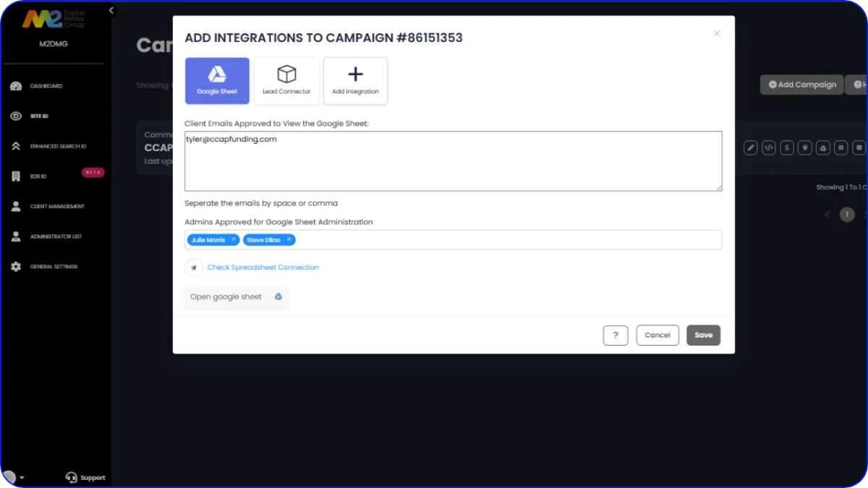Cancel the integrations dialog

pyautogui.click(x=658, y=335)
